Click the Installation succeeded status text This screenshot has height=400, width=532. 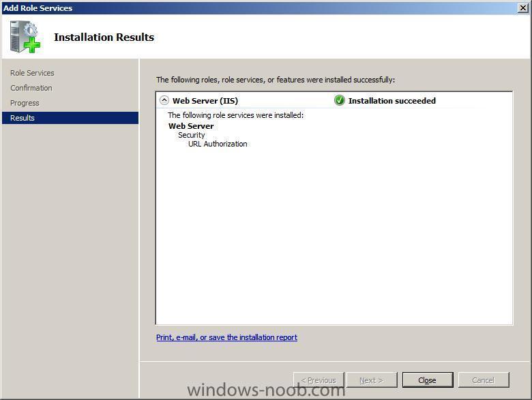click(x=392, y=101)
